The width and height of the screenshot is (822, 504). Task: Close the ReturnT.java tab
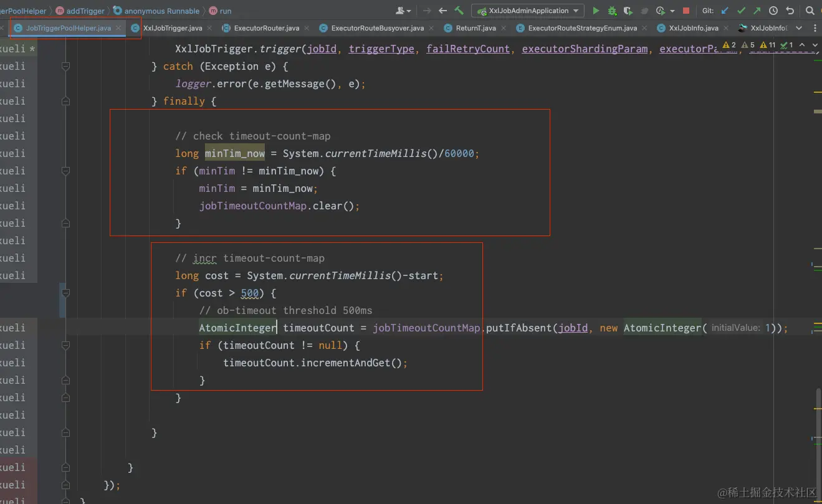pyautogui.click(x=504, y=28)
